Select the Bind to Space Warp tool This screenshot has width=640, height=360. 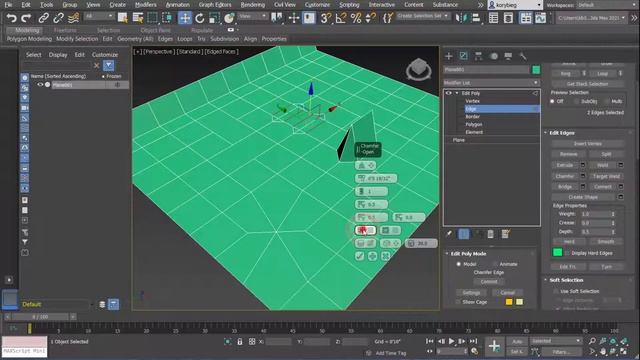73,18
